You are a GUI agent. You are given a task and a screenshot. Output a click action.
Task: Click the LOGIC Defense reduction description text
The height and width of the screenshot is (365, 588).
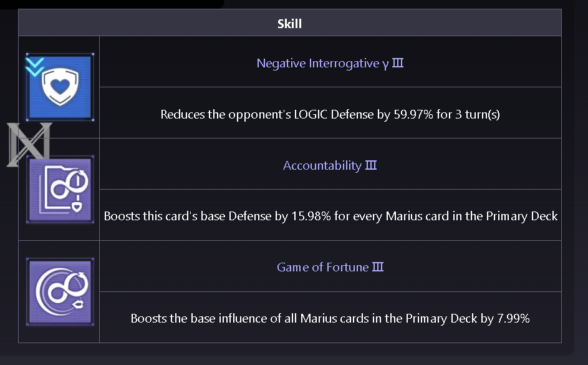[330, 114]
